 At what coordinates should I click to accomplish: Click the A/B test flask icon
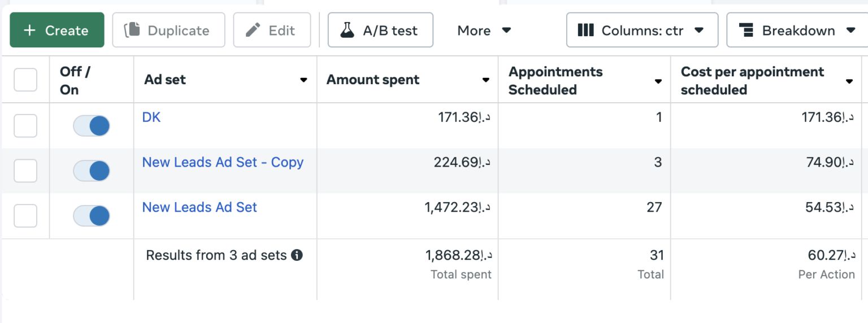coord(348,30)
